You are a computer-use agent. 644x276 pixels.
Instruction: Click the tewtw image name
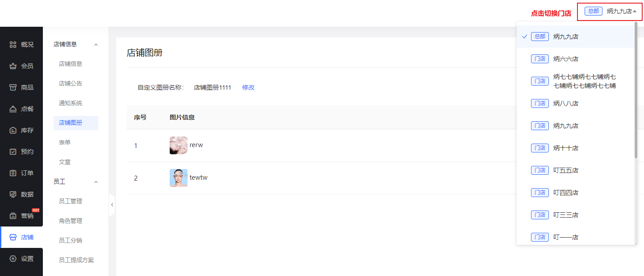199,178
